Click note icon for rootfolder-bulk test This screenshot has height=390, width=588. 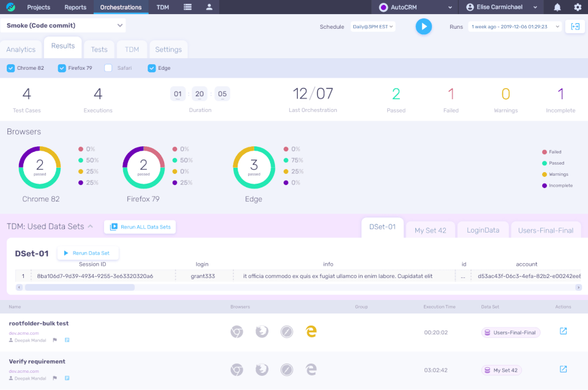click(x=67, y=340)
